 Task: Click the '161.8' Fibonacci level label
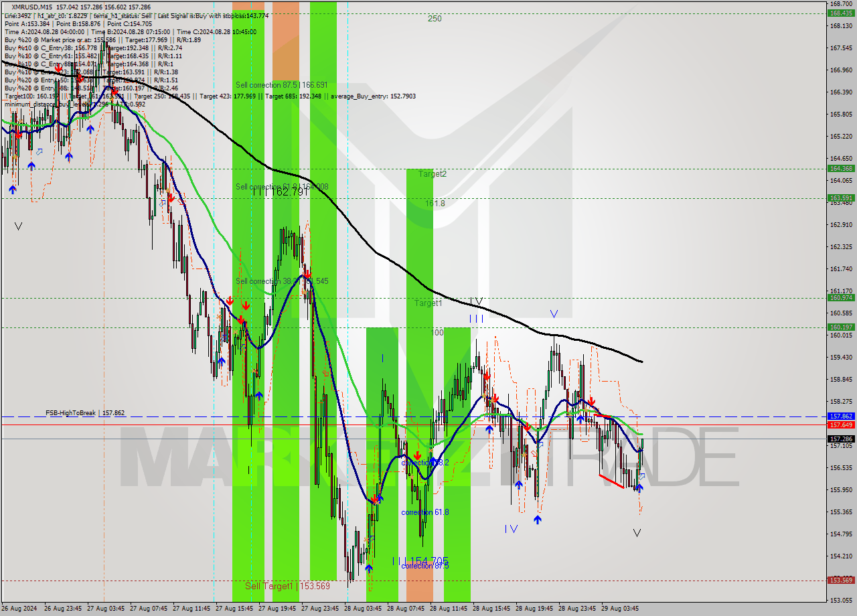(x=435, y=203)
